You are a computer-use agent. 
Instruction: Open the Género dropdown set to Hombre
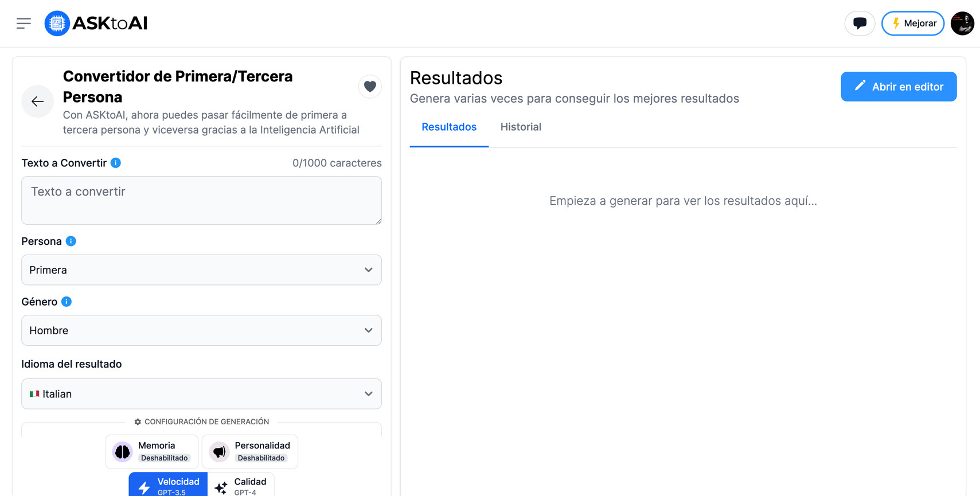coord(202,330)
